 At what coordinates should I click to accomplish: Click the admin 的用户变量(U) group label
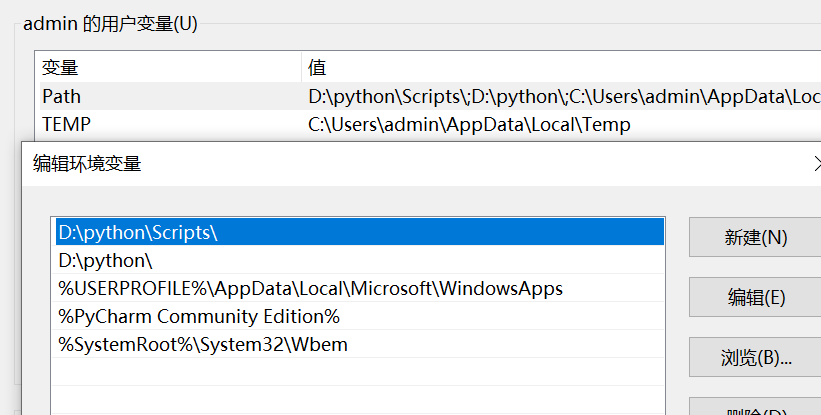click(x=110, y=24)
